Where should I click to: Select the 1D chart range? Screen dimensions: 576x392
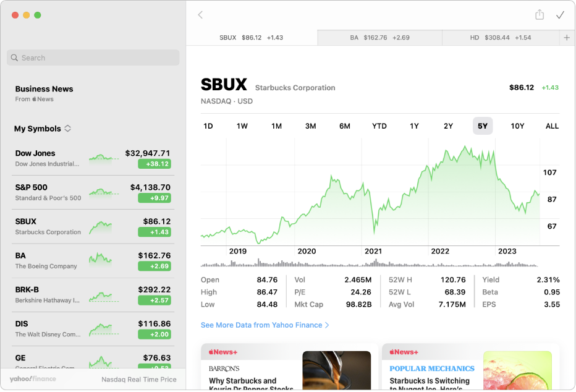(208, 126)
